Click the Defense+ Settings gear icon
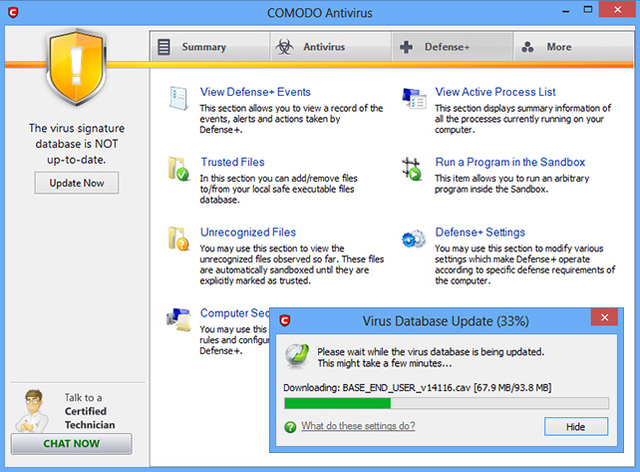This screenshot has width=640, height=472. click(x=414, y=239)
